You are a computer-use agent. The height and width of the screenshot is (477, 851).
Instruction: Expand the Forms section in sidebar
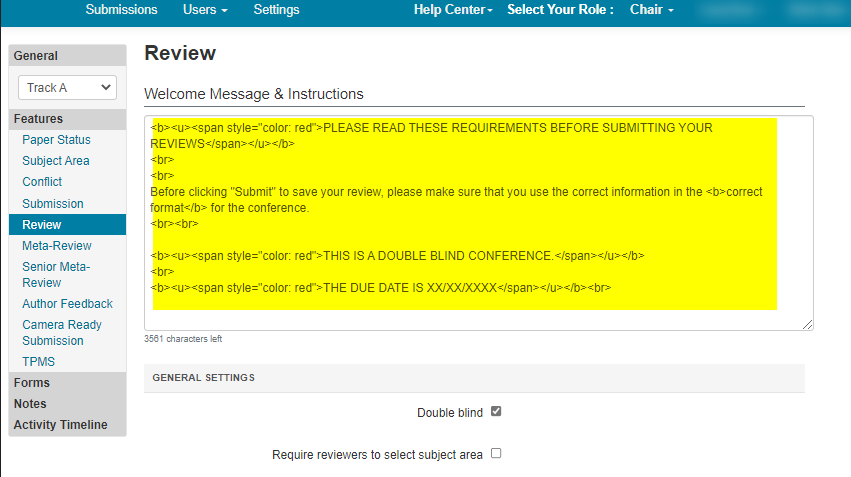32,383
